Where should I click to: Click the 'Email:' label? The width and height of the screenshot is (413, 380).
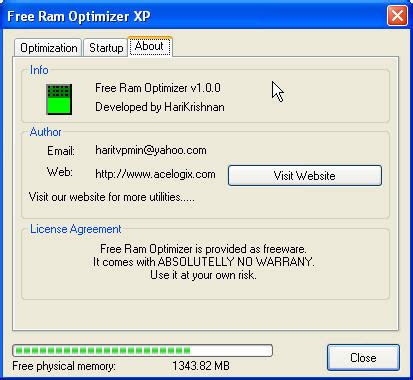(61, 151)
